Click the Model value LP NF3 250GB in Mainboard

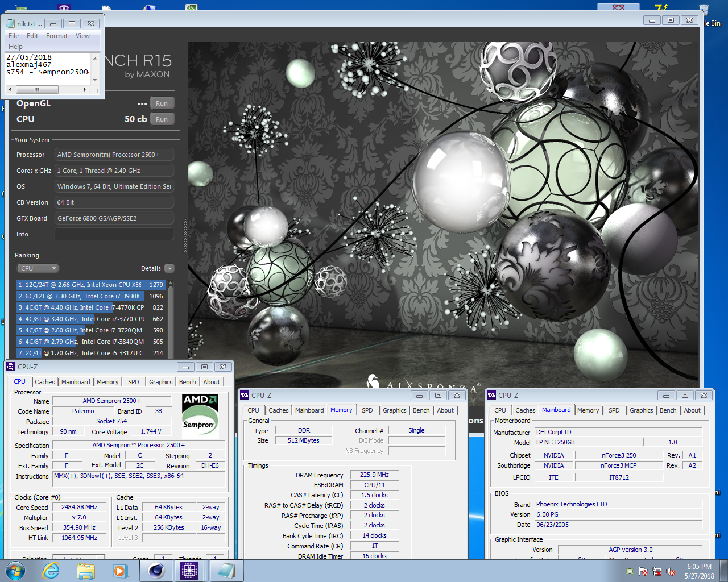pos(588,442)
